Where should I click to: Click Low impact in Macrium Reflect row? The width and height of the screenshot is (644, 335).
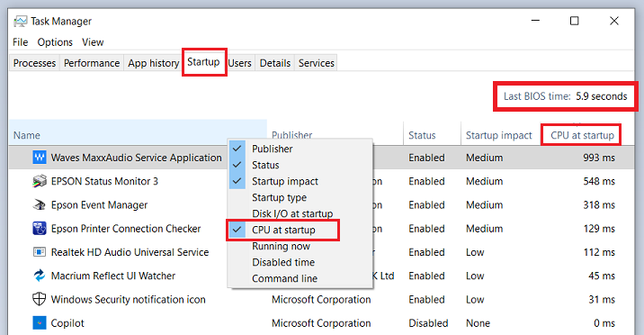pyautogui.click(x=475, y=276)
